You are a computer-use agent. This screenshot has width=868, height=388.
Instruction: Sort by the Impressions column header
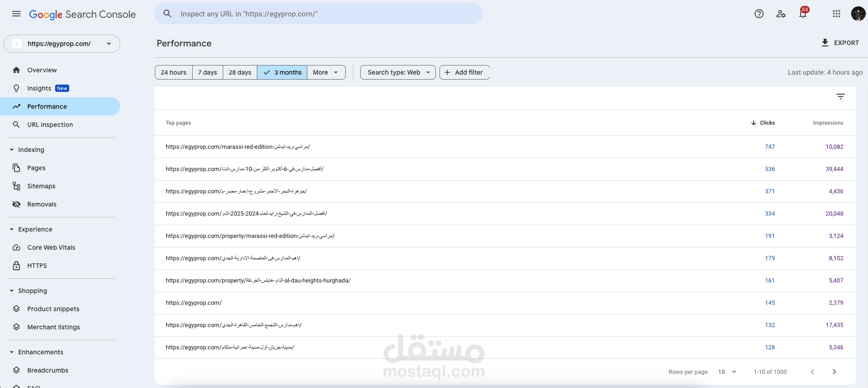click(828, 123)
